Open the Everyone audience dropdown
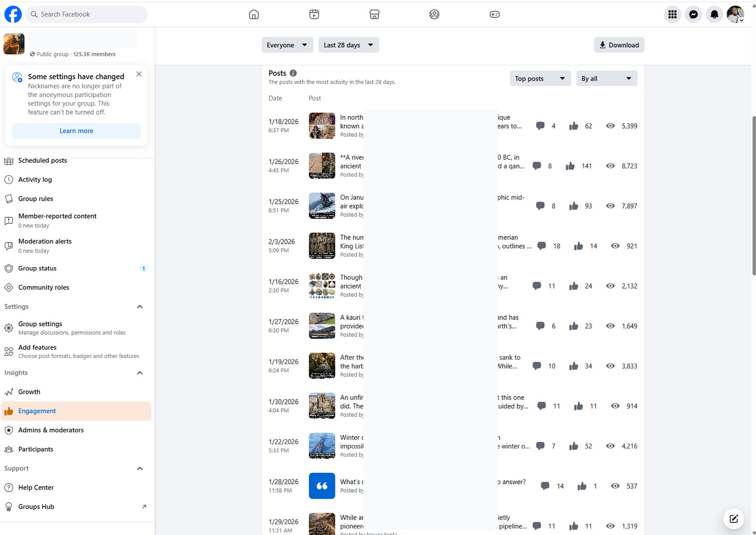 pyautogui.click(x=287, y=45)
